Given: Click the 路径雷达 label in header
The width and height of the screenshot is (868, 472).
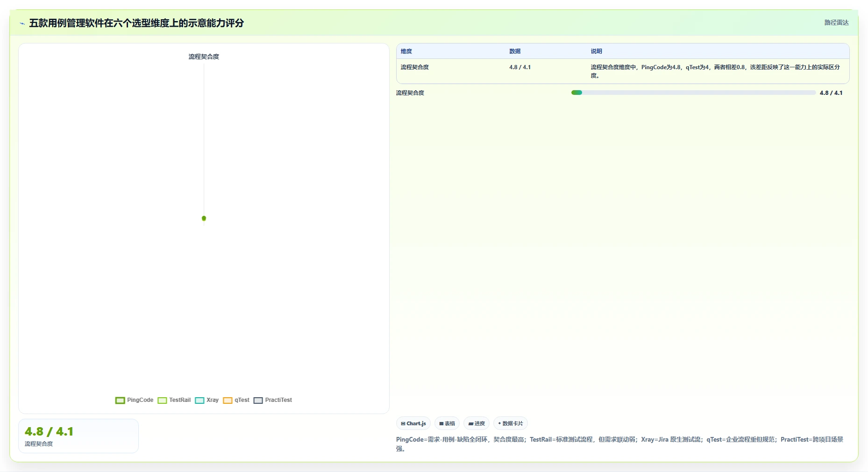Looking at the screenshot, I should 836,22.
